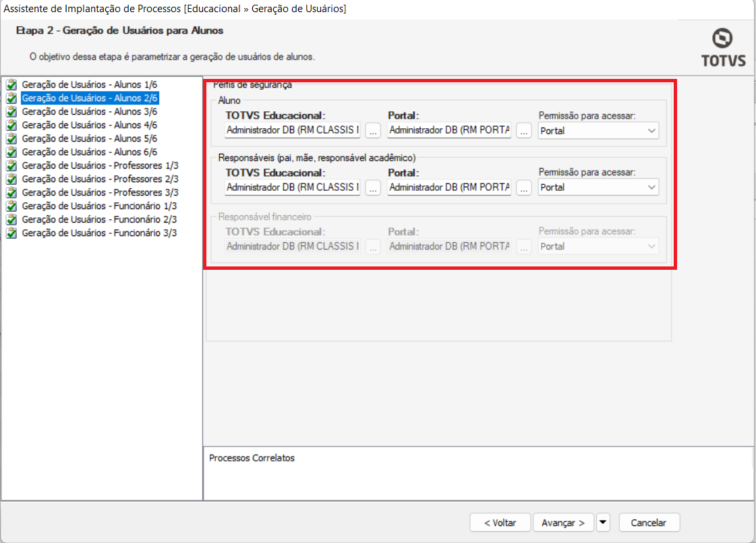Click check icon beside Funcionário 2/3 step
Viewport: 756px width, 543px height.
coord(11,220)
